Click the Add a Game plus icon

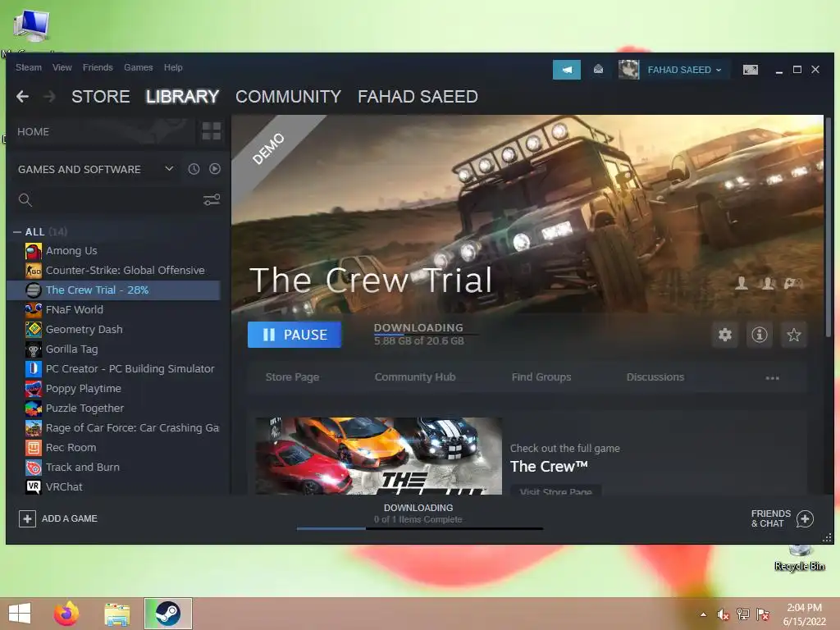[27, 518]
